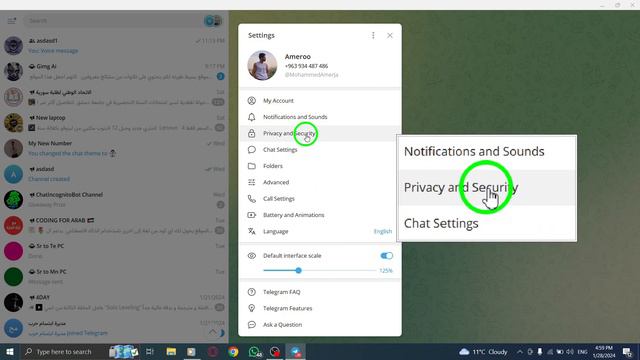
Task: Open the New laptop channel chat
Action: [x=114, y=122]
